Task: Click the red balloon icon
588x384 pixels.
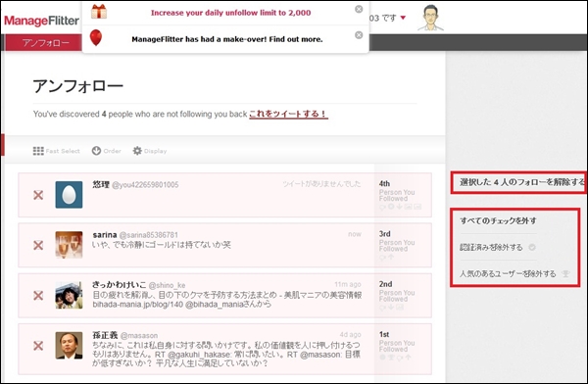Action: (96, 38)
